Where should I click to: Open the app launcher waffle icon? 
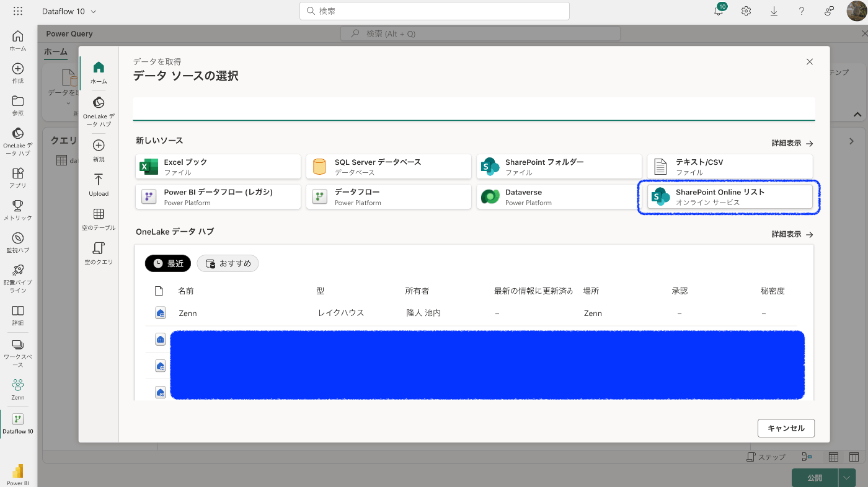(18, 11)
